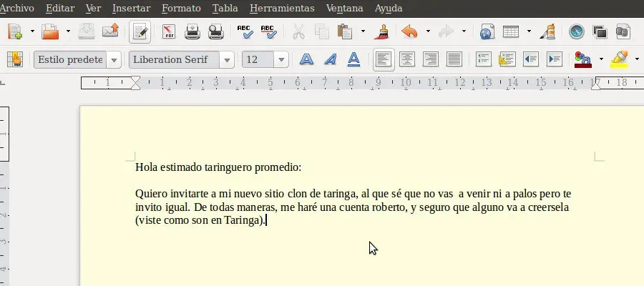Open the font size 12 dropdown arrow
Viewport: 644px width, 286px height.
[281, 60]
